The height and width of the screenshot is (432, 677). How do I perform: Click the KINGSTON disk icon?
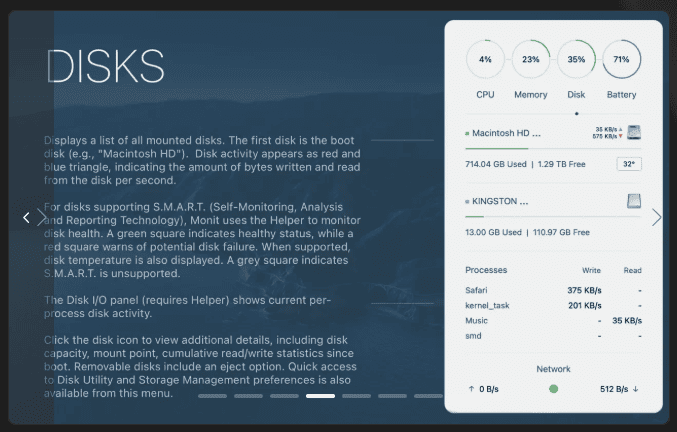click(x=634, y=201)
